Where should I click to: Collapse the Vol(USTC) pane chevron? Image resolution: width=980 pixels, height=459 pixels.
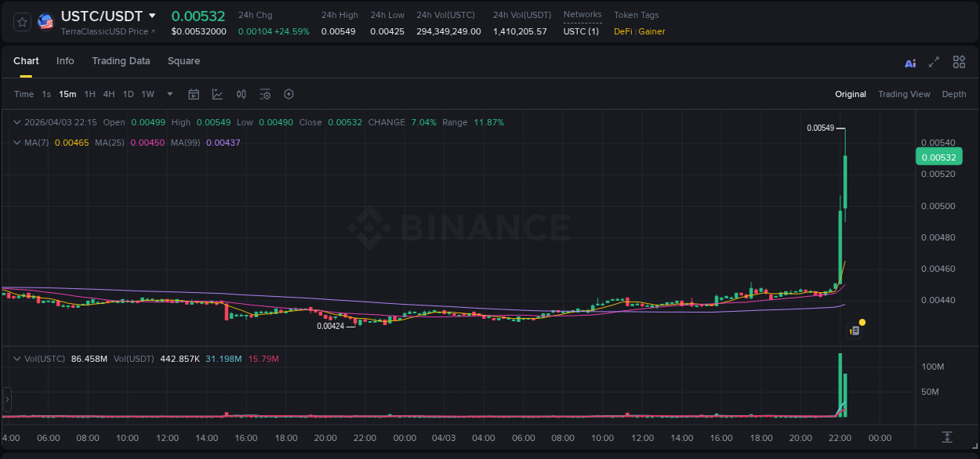[x=16, y=358]
